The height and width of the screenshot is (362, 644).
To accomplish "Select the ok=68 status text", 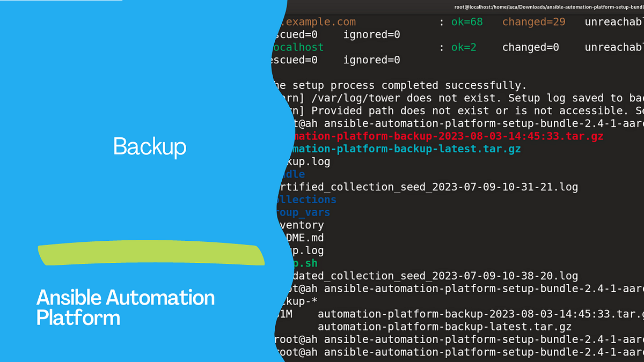I will [x=466, y=22].
